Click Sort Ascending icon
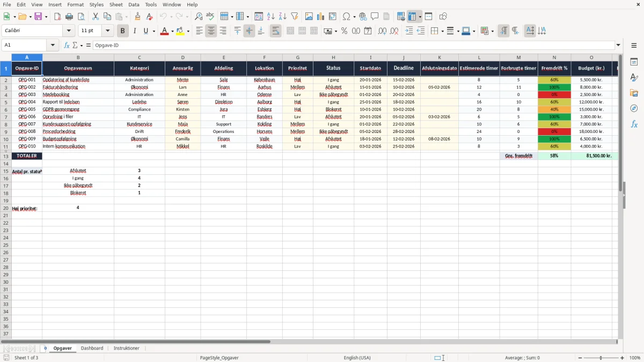 coord(271,17)
